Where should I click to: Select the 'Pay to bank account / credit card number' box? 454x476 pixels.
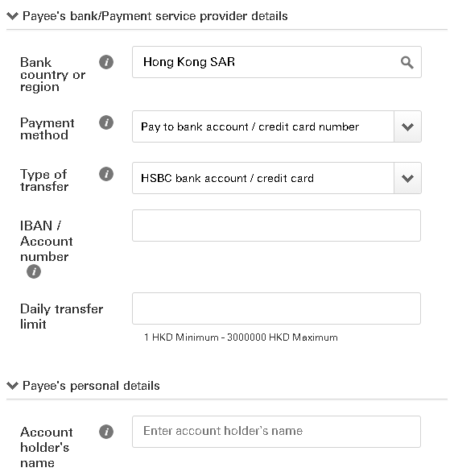coord(277,126)
